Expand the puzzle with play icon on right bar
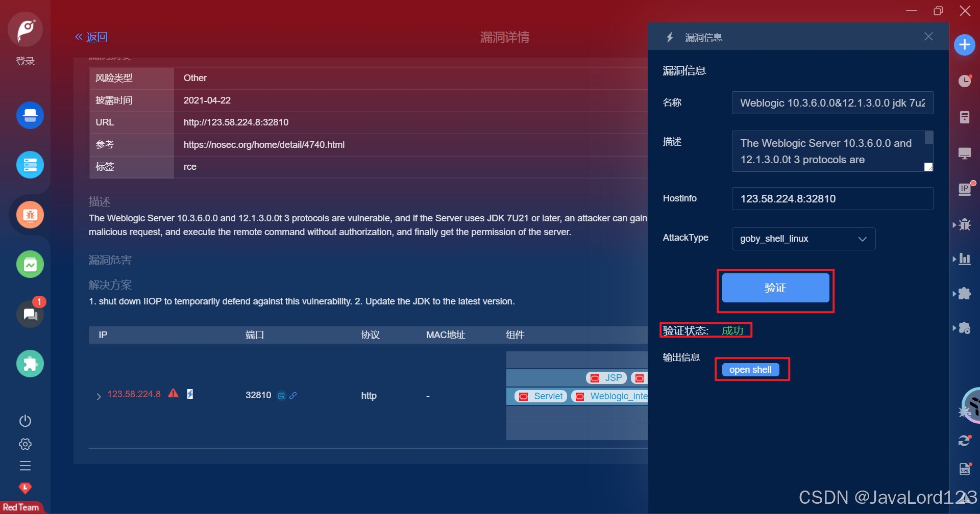 964,328
